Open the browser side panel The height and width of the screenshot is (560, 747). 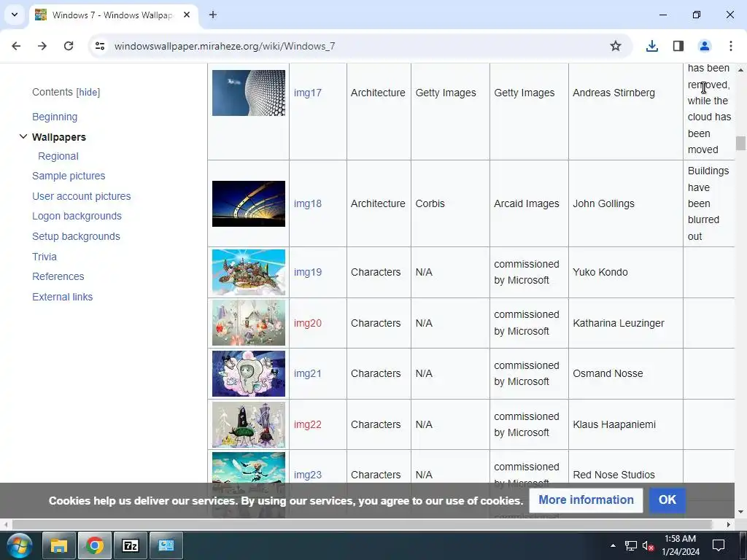pos(678,46)
